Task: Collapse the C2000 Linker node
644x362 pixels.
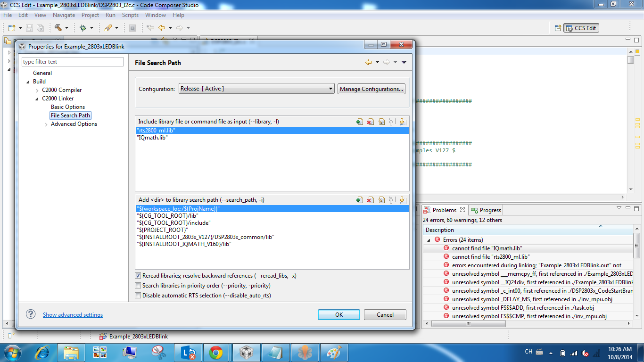Action: click(37, 99)
